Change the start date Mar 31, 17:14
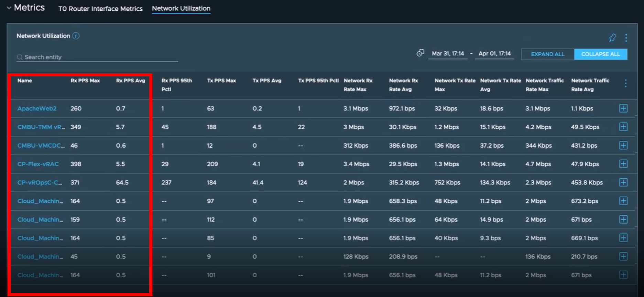The height and width of the screenshot is (297, 644). [x=448, y=54]
